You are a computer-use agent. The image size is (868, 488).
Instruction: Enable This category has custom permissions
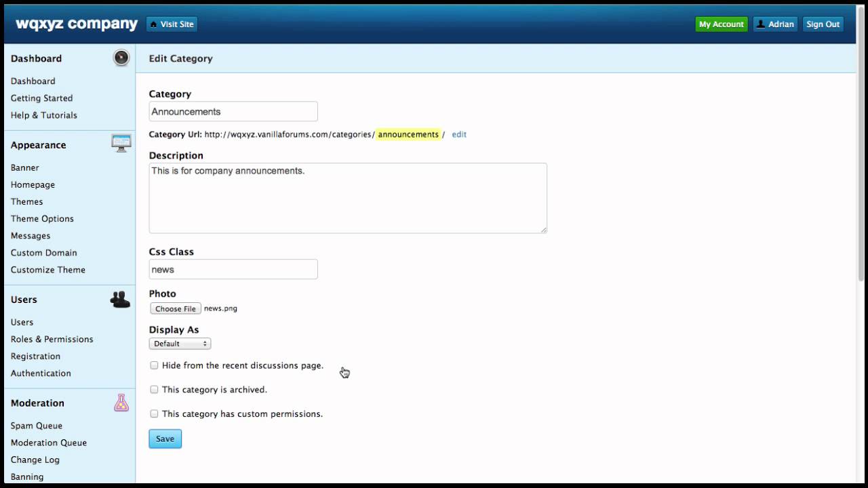154,413
